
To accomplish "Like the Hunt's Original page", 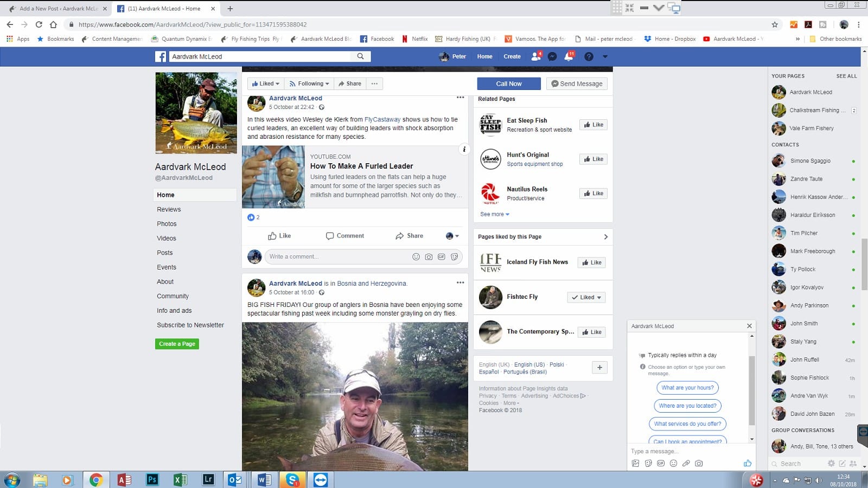I will tap(593, 159).
